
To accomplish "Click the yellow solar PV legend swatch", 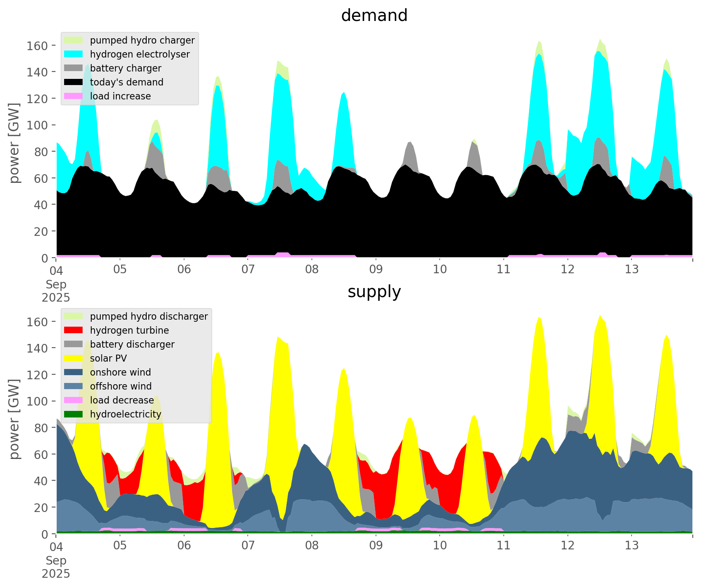I will pos(74,358).
